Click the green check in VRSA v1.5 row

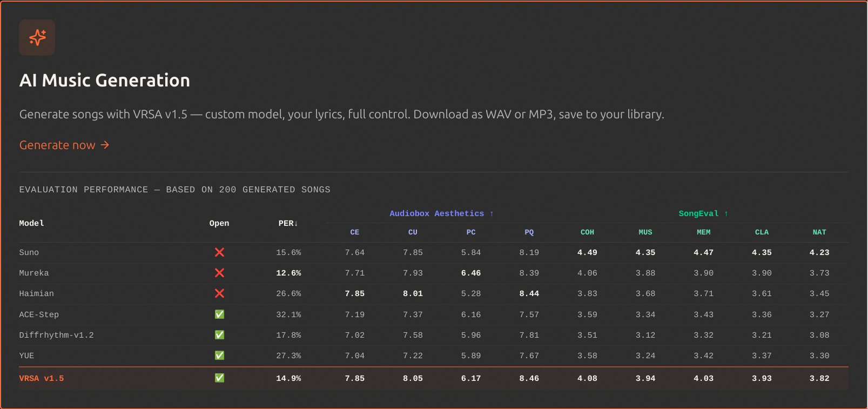pos(219,378)
